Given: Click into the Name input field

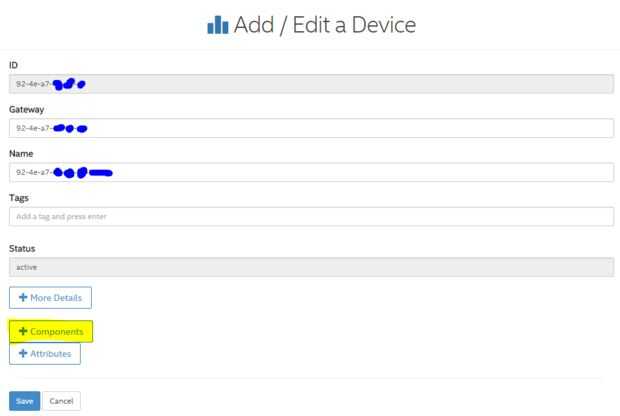Looking at the screenshot, I should [310, 172].
